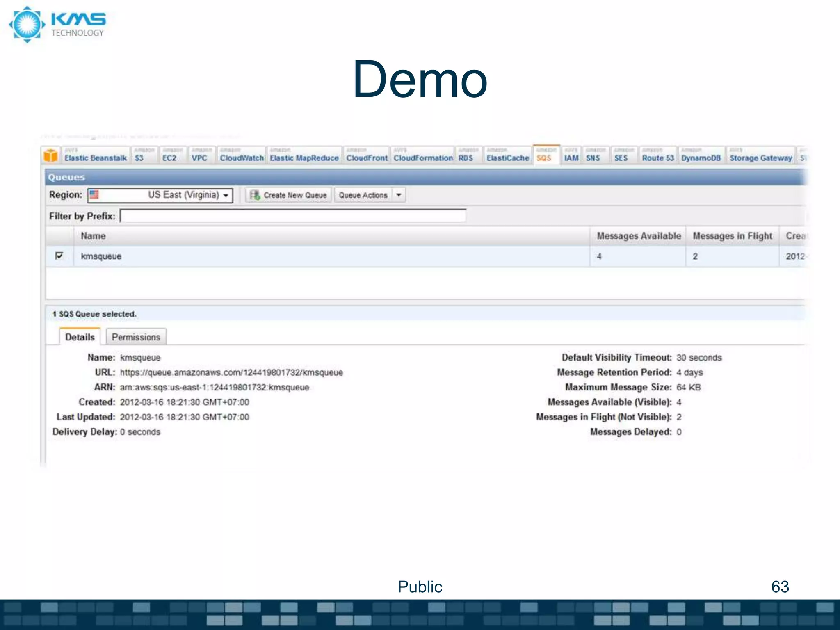
Task: Click the Maximum Message Size value 64 KB
Action: click(x=689, y=387)
